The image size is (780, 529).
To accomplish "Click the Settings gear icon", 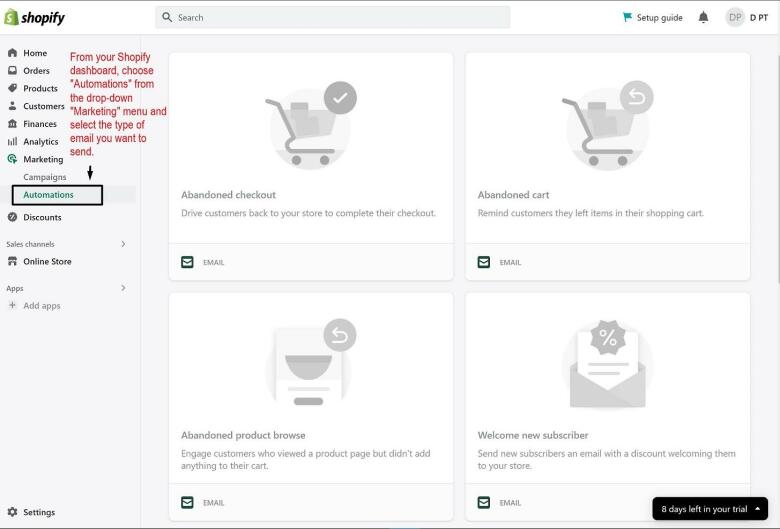I will tap(12, 512).
